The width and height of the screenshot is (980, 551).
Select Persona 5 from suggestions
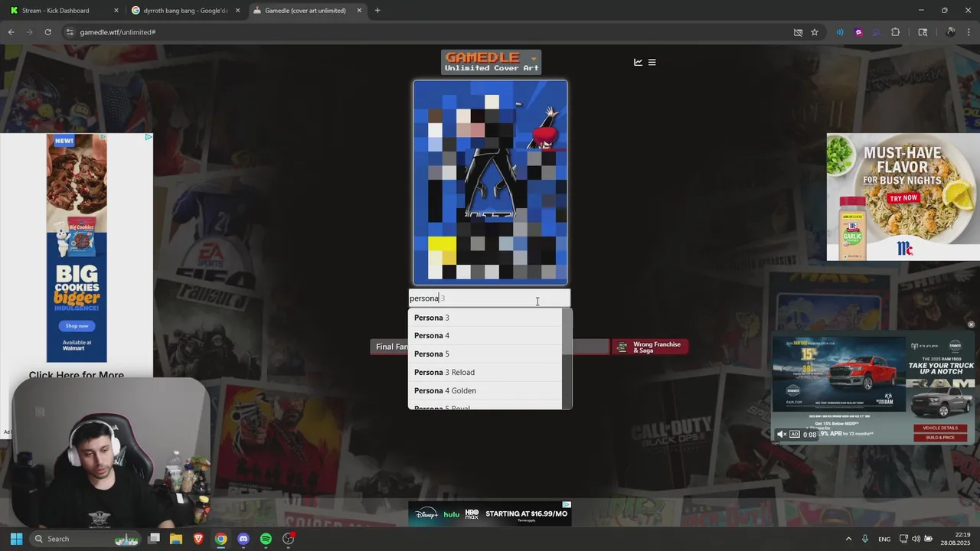485,354
